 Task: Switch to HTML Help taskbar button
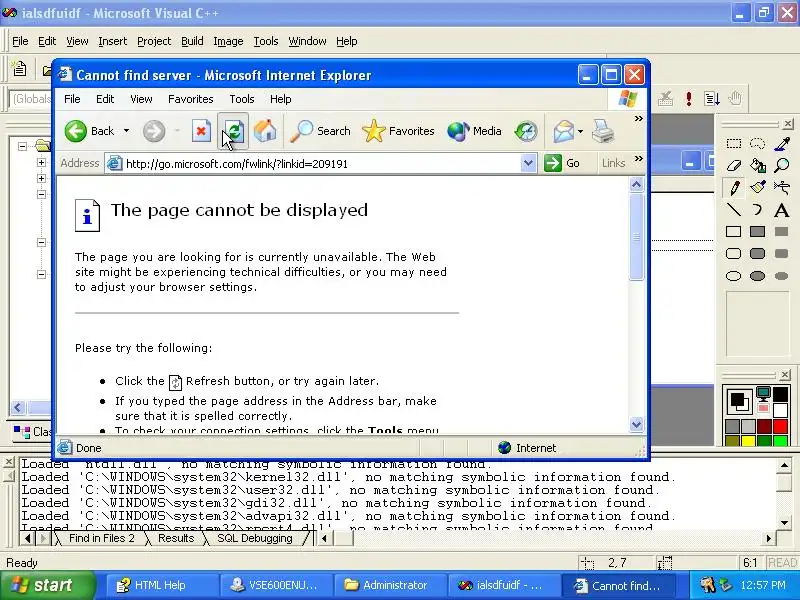point(162,585)
